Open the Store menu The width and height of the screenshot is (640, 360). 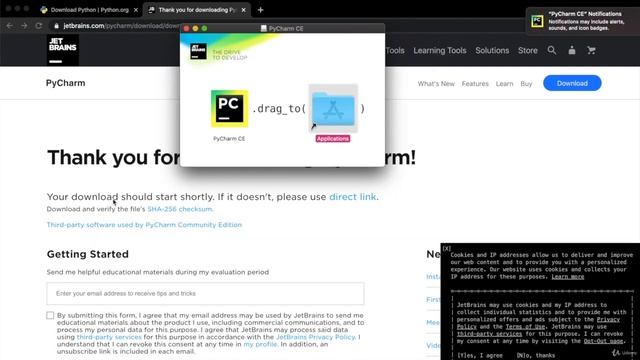528,51
